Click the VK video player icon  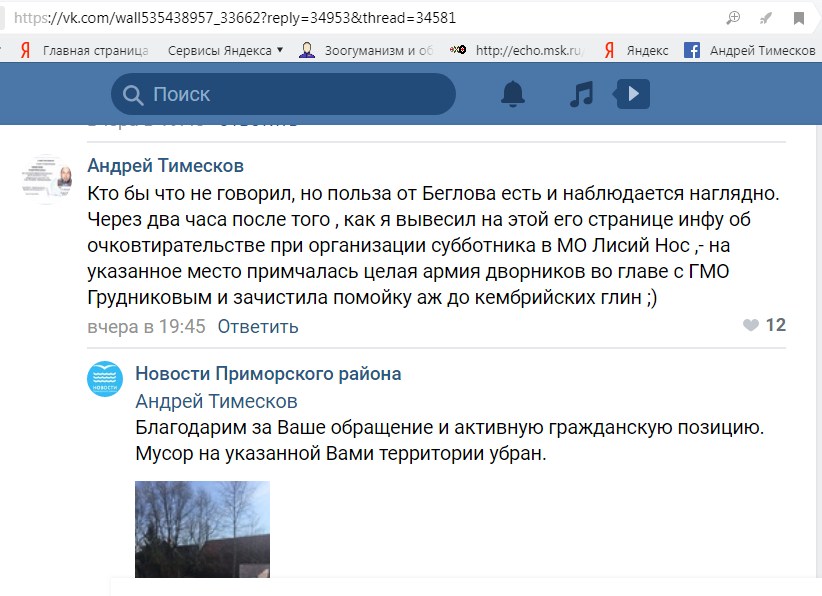pos(632,94)
